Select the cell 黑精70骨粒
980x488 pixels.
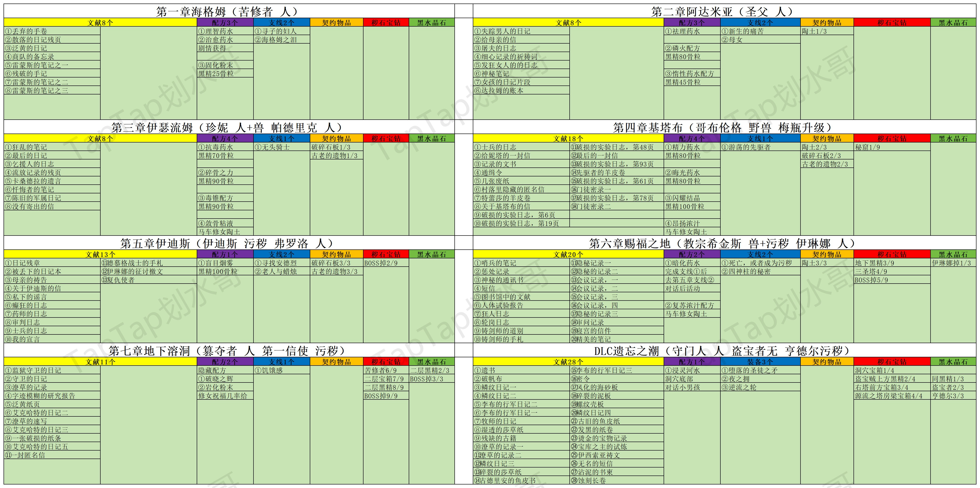pos(225,156)
